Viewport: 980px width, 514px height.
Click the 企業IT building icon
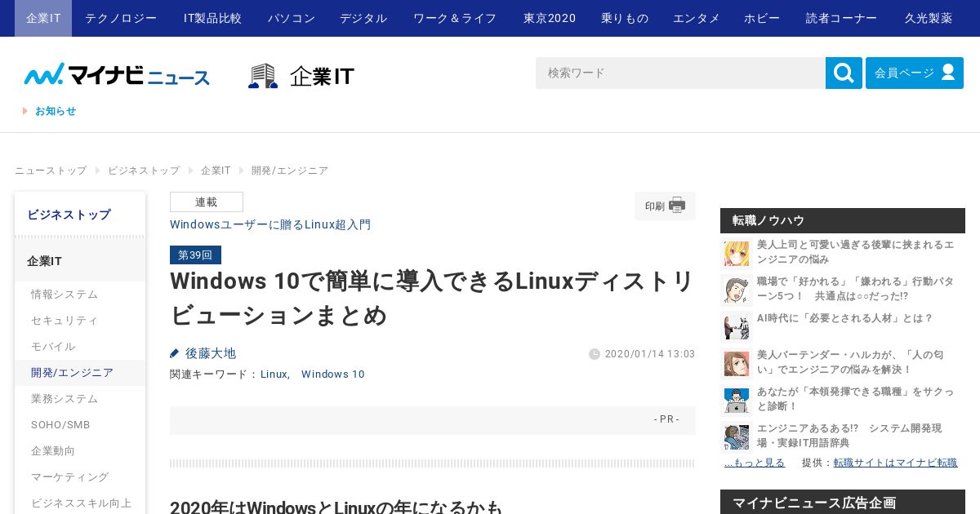point(263,76)
